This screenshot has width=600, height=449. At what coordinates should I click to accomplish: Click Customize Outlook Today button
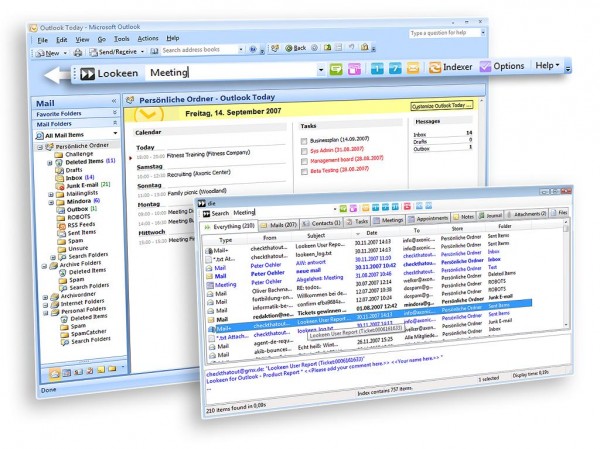point(442,105)
